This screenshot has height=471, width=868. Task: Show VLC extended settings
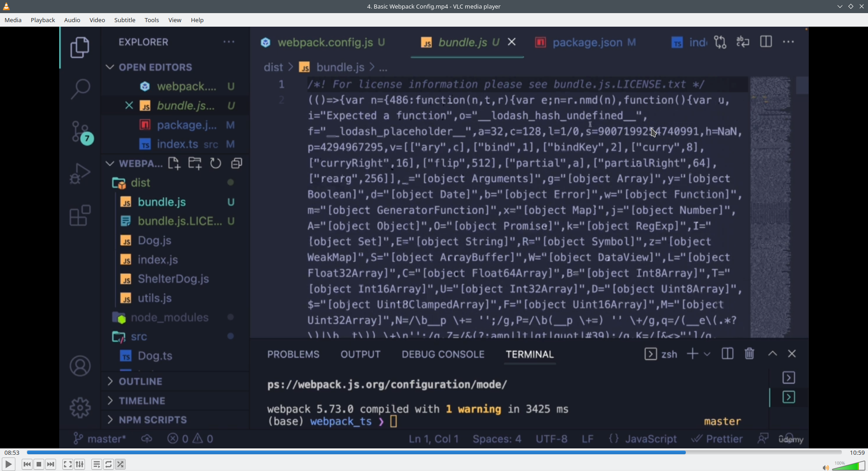click(80, 464)
